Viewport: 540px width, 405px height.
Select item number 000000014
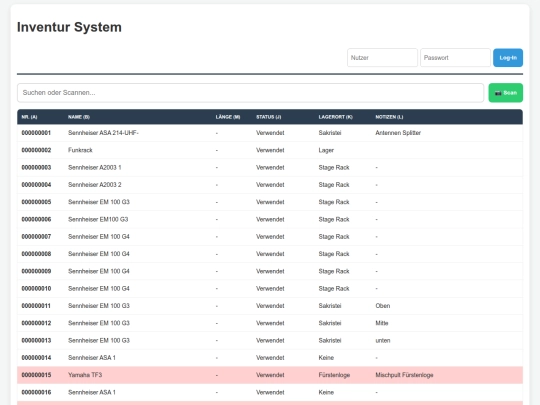coord(36,357)
